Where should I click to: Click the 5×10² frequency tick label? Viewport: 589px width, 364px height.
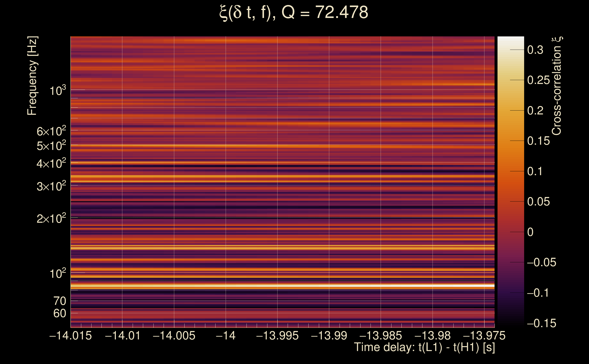coord(51,146)
